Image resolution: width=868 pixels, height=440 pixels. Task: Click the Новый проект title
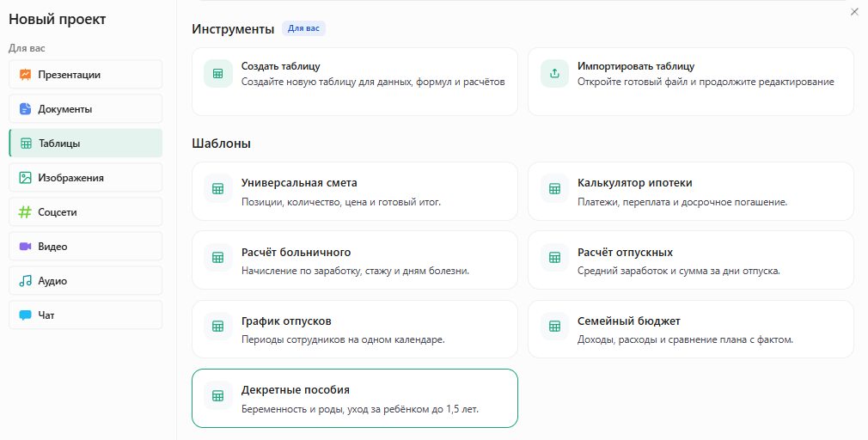click(57, 19)
